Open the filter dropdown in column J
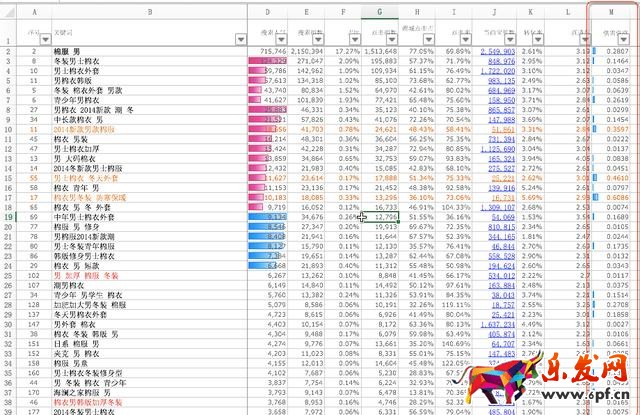This screenshot has width=640, height=415. click(510, 39)
